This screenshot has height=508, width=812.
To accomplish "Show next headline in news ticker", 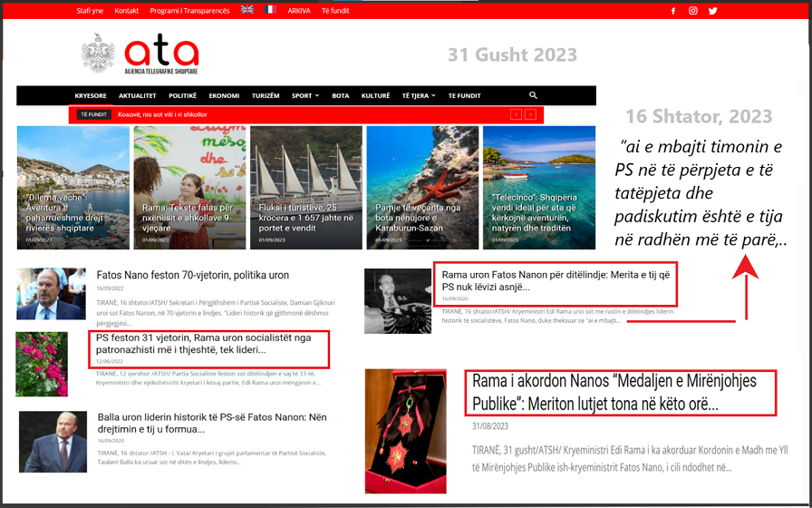I will click(530, 114).
